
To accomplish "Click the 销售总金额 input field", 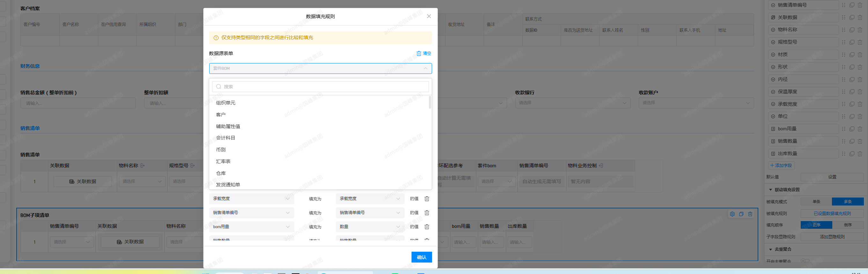I will (x=78, y=103).
